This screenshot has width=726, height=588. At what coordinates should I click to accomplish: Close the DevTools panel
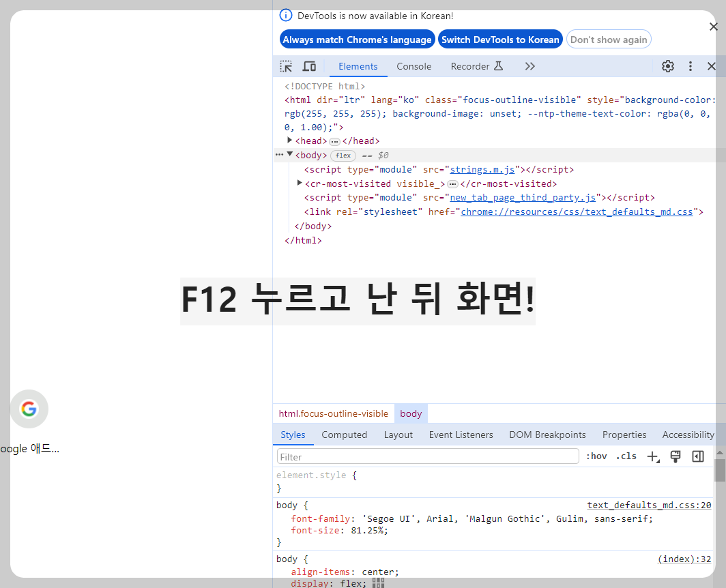712,66
